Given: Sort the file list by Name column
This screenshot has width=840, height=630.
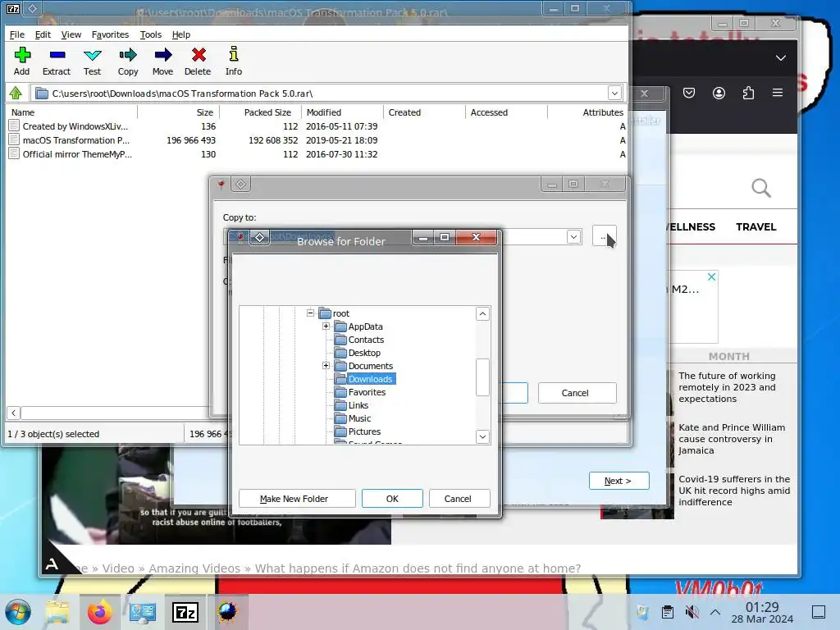Looking at the screenshot, I should [72, 112].
